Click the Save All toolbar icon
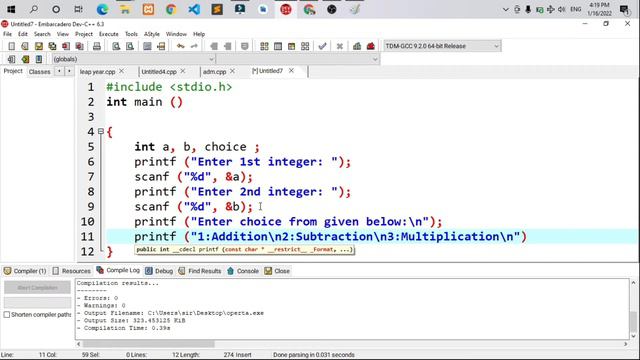Screen dimensions: 640x360 click(x=52, y=46)
